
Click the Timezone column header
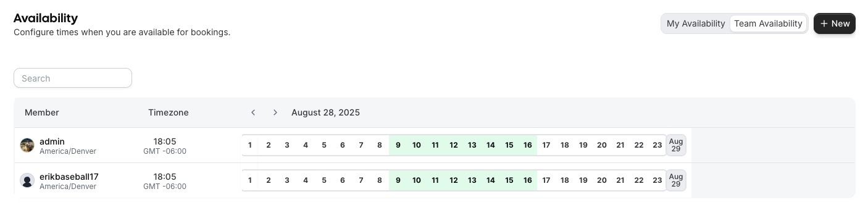coord(169,112)
